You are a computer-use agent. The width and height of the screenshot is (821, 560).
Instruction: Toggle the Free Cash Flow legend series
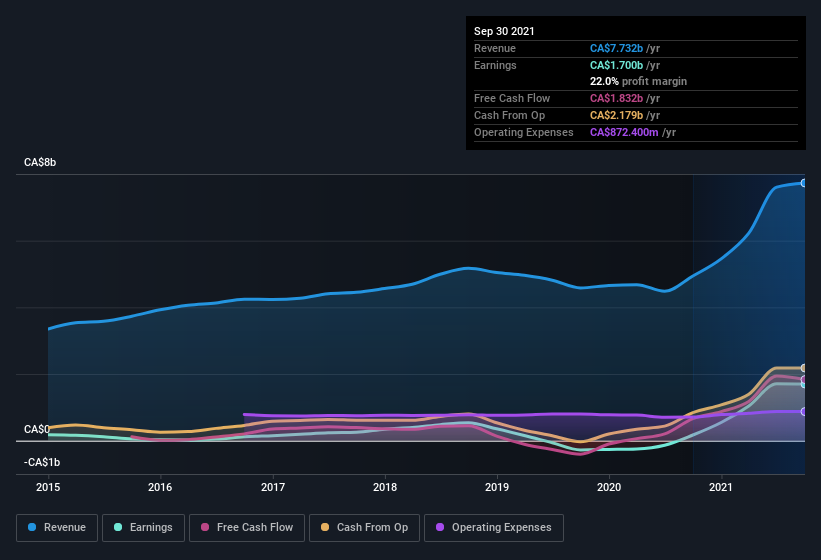(x=247, y=528)
